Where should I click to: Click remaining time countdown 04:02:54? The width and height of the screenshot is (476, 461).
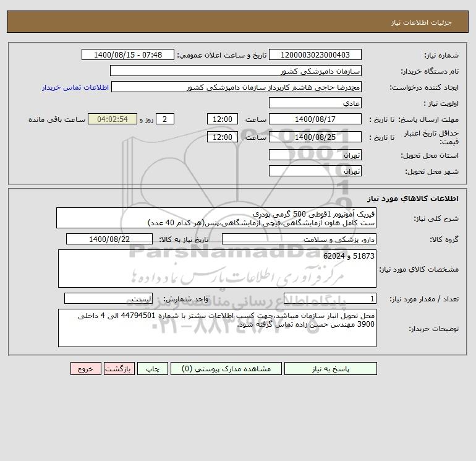113,119
